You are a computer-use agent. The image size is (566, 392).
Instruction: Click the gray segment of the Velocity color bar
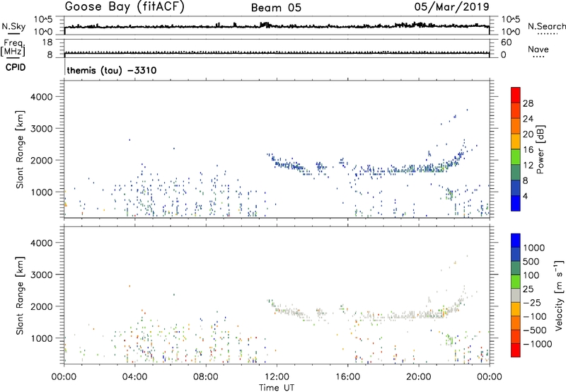[516, 295]
